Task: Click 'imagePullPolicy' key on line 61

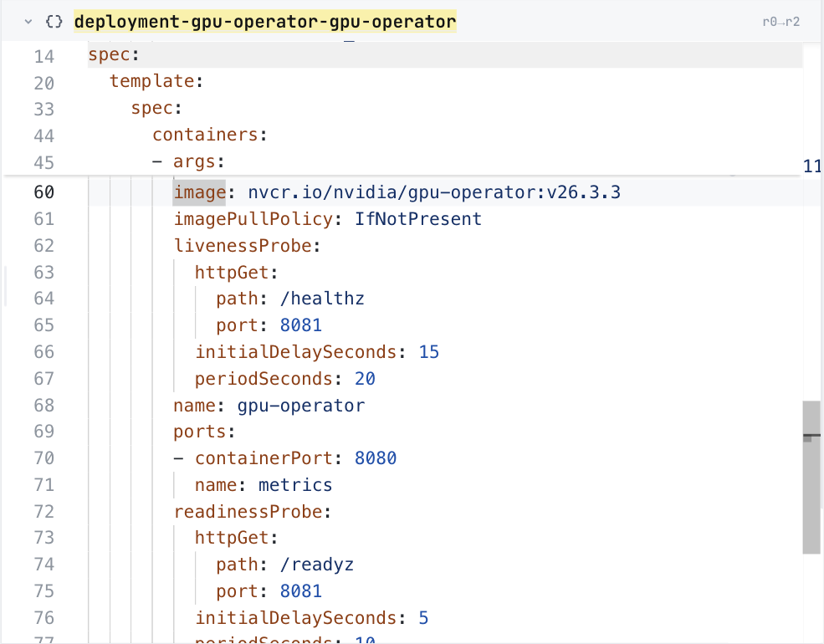Action: click(253, 219)
